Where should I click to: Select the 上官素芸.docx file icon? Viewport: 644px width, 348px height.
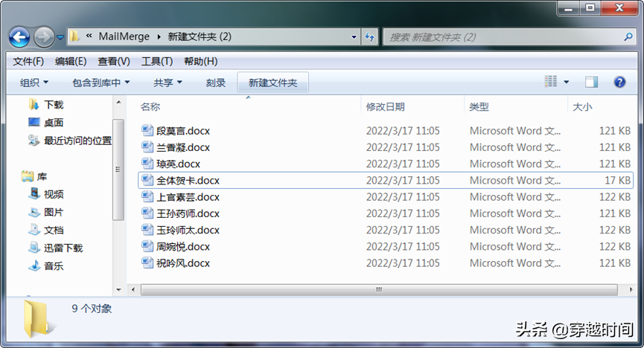click(x=147, y=196)
